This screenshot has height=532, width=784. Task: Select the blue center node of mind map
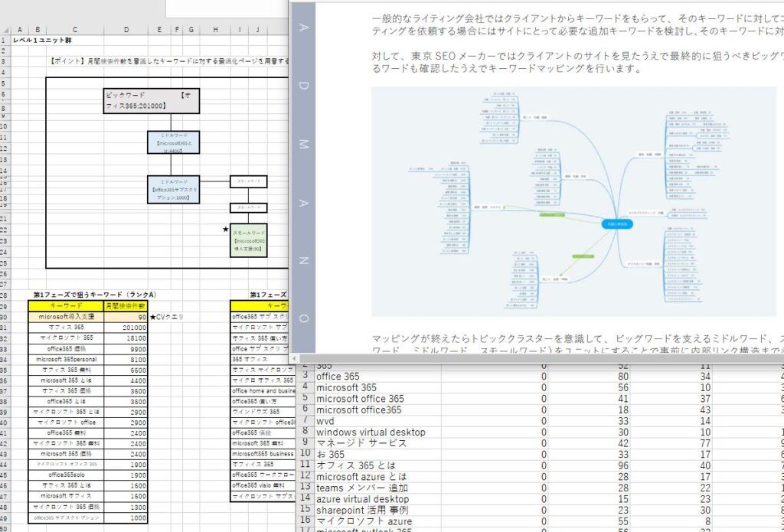pyautogui.click(x=617, y=224)
